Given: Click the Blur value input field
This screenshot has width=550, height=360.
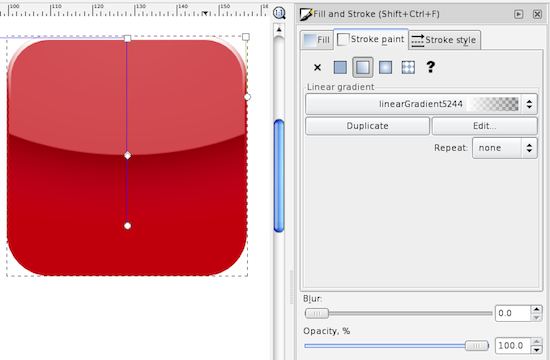Looking at the screenshot, I should click(512, 313).
